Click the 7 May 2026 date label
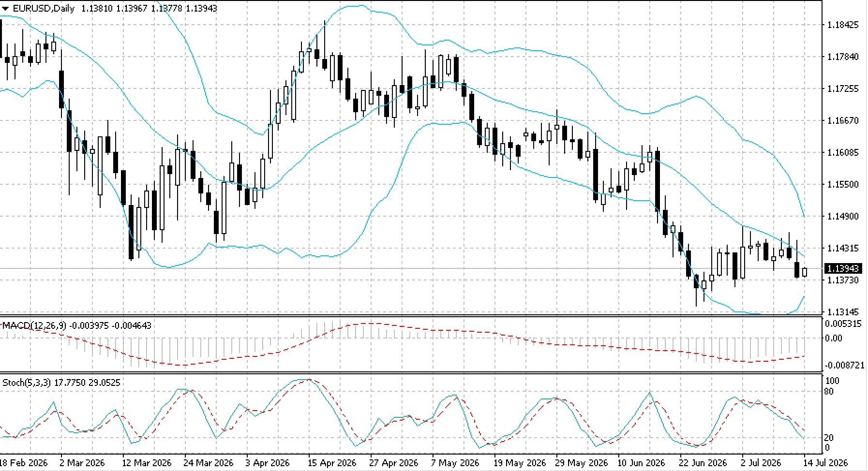 (455, 463)
